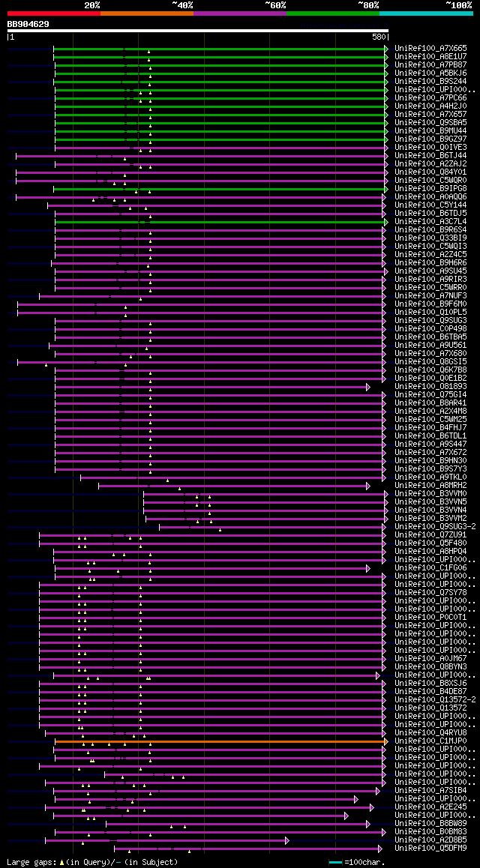
Task: Select the UniRef100_C5WQR0 label
Action: [430, 181]
